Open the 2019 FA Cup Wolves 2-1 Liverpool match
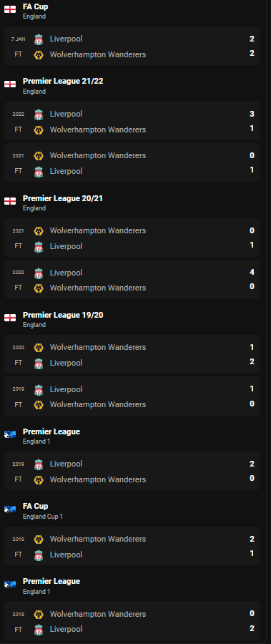Image resolution: width=271 pixels, height=644 pixels. pyautogui.click(x=132, y=546)
